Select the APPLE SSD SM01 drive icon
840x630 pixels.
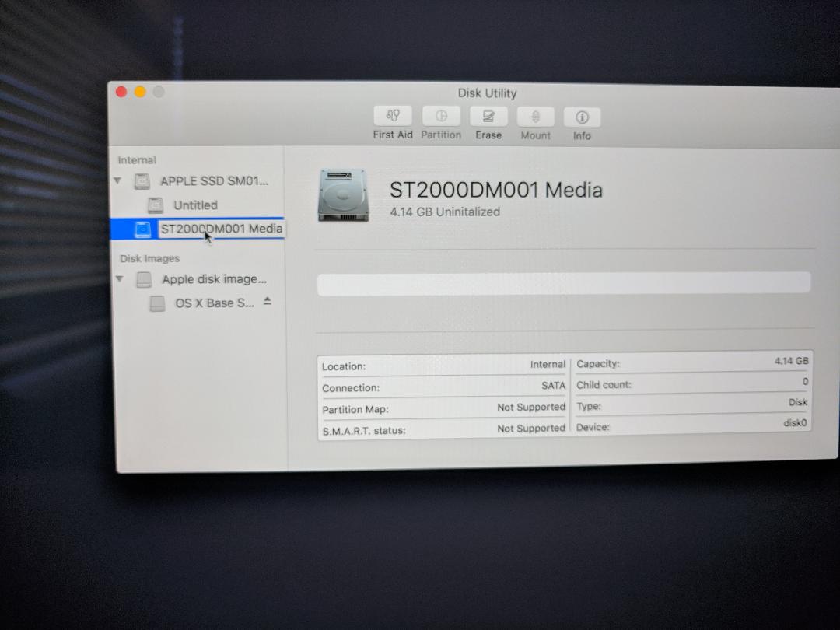click(142, 181)
